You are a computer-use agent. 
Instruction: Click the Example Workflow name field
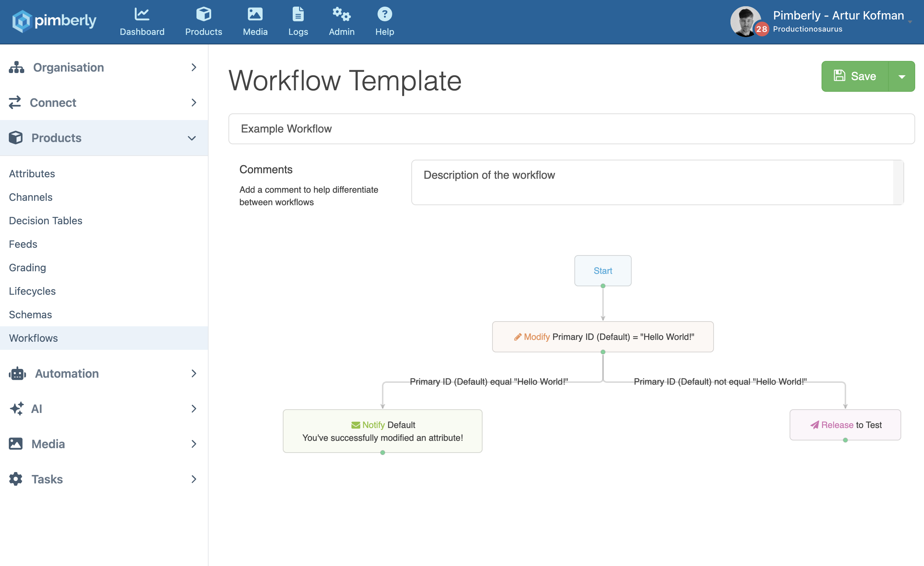(571, 129)
